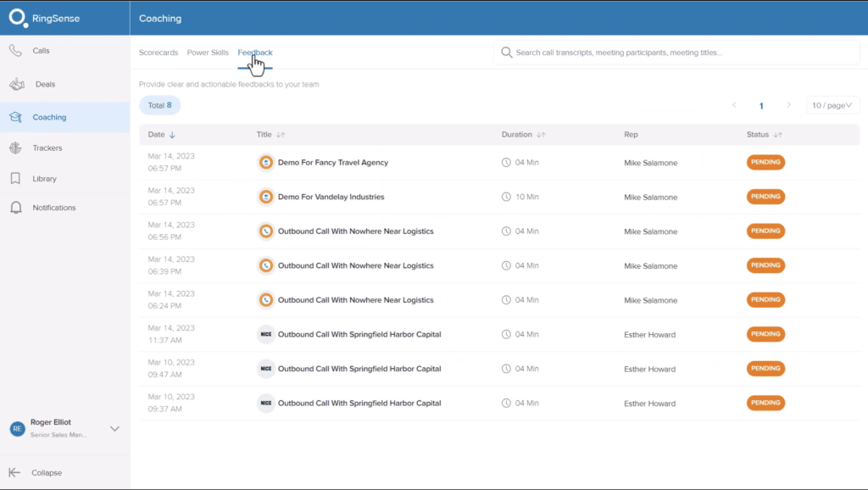
Task: Expand the Roger Elliot profile menu
Action: click(114, 429)
